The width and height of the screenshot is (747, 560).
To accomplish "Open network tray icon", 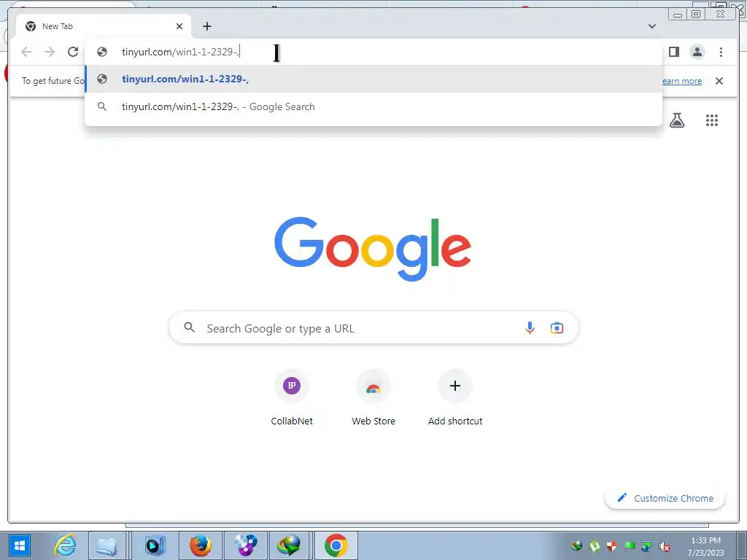I will [646, 545].
